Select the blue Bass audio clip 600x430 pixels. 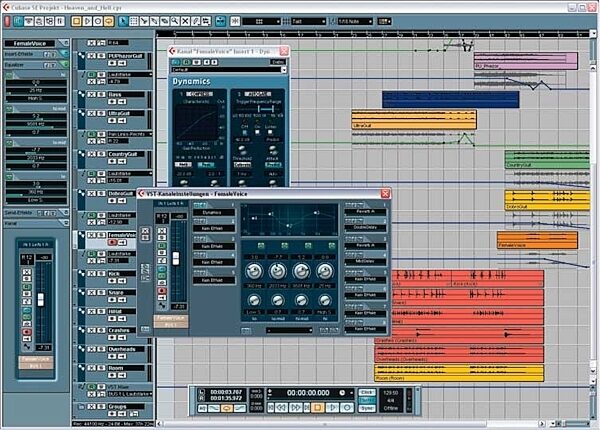tap(450, 99)
